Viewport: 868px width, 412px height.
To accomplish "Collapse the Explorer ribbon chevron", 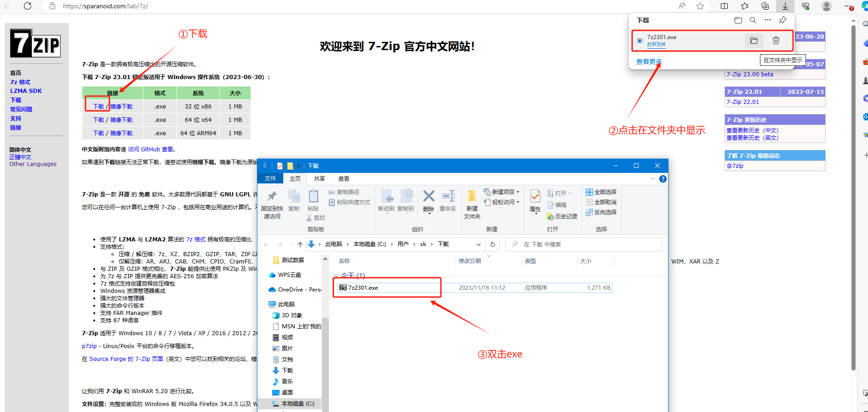I will 653,179.
